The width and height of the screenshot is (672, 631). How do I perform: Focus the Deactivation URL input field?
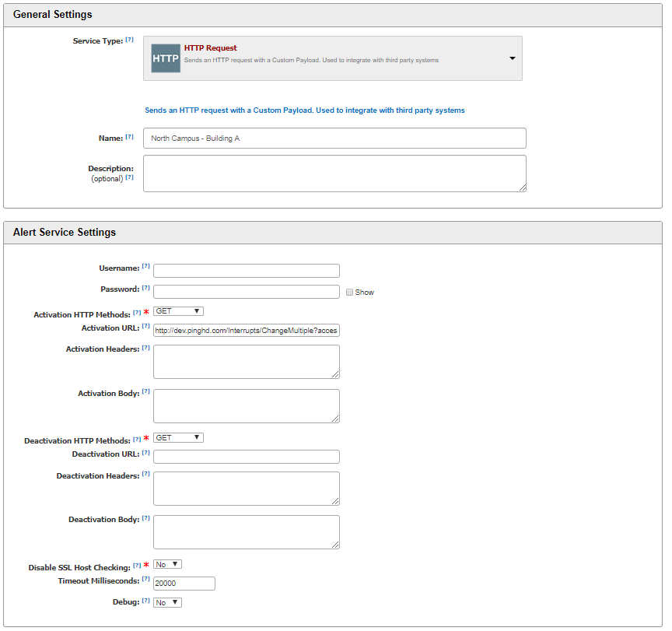point(247,457)
